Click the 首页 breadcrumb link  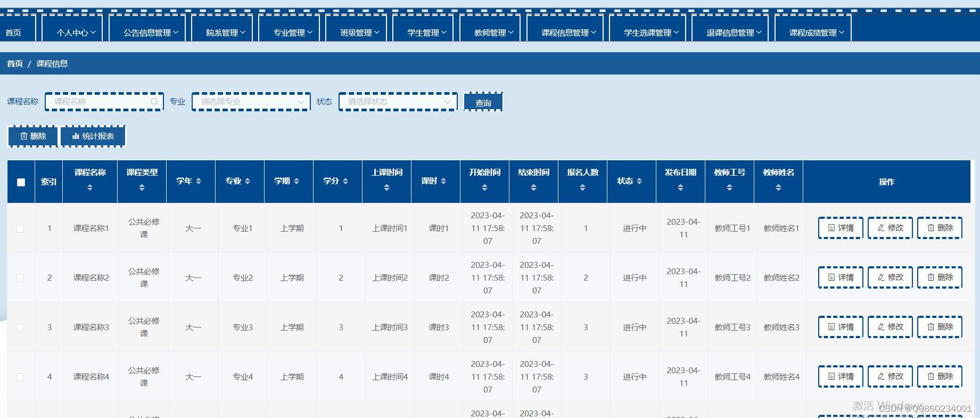15,63
